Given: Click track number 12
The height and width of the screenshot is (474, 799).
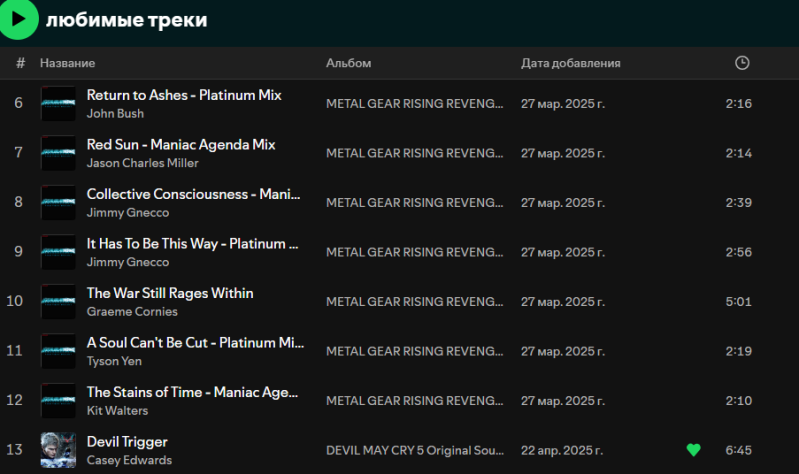Looking at the screenshot, I should pos(14,400).
